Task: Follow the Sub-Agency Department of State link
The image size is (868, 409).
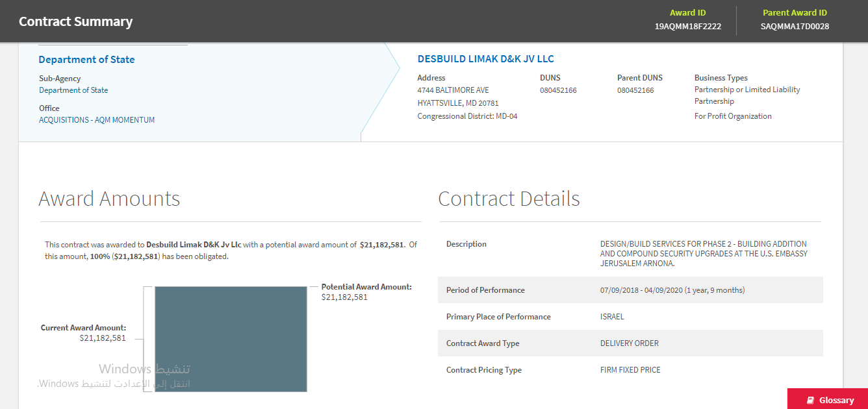Action: [x=73, y=90]
